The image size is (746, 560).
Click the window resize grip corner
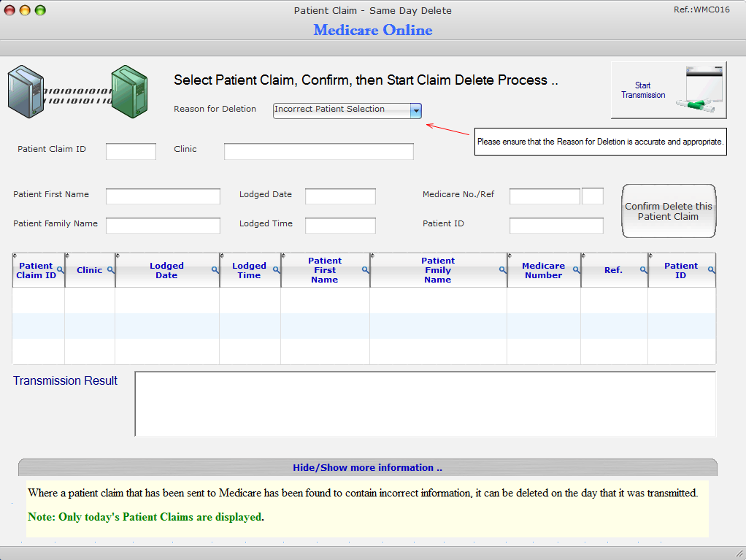[739, 553]
